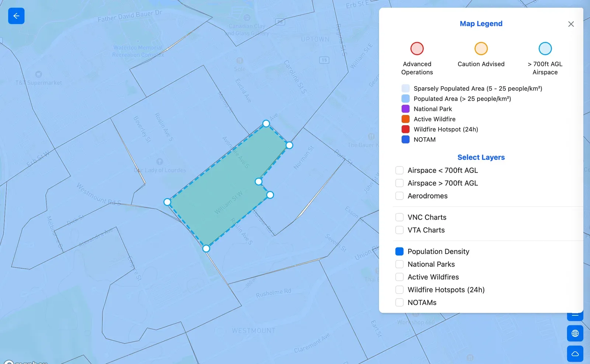The width and height of the screenshot is (590, 364).
Task: Select the polygon's bottommost vertex handle
Action: coord(206,249)
